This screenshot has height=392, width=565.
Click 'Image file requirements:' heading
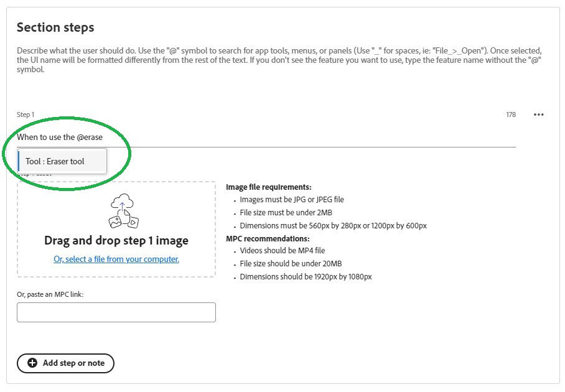pos(268,187)
